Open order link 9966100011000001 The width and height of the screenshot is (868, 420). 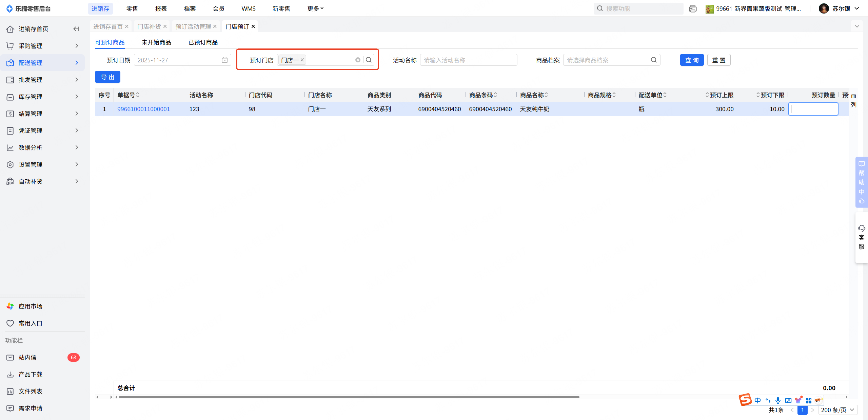143,109
